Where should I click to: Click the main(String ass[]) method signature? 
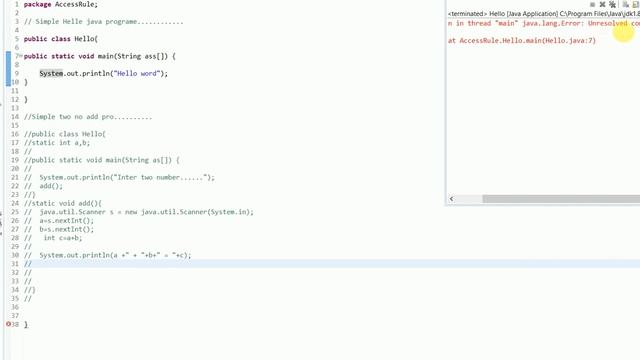point(137,56)
